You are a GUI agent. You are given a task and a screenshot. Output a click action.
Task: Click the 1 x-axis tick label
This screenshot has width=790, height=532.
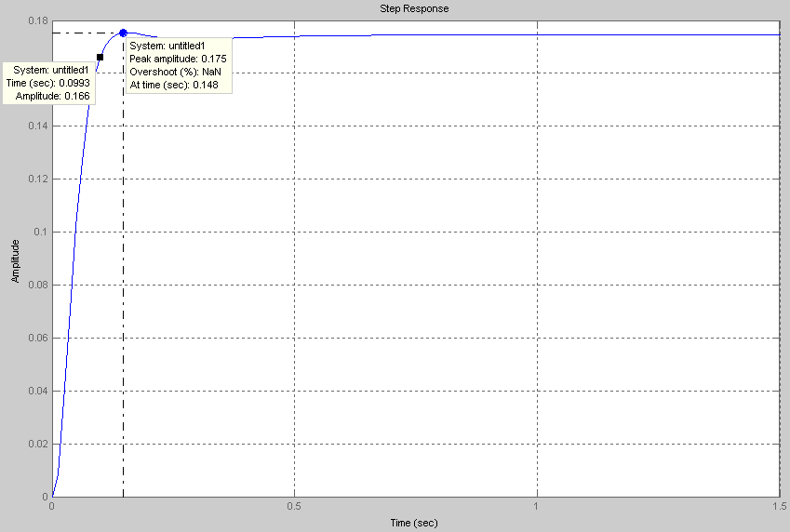pyautogui.click(x=537, y=506)
